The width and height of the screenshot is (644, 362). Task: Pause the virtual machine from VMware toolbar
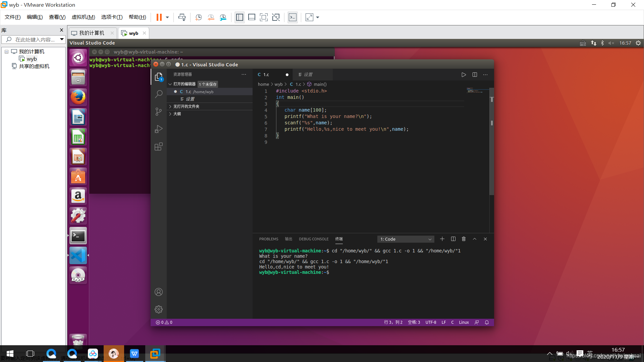[x=159, y=17]
